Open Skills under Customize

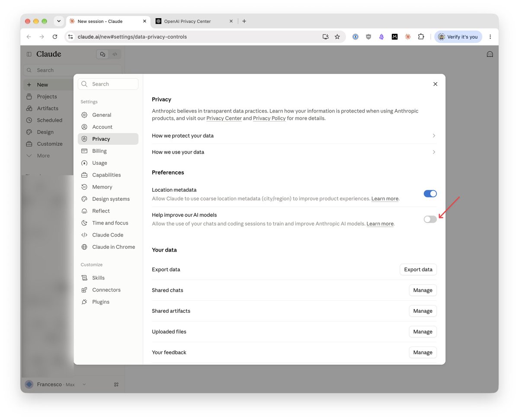coord(108,278)
